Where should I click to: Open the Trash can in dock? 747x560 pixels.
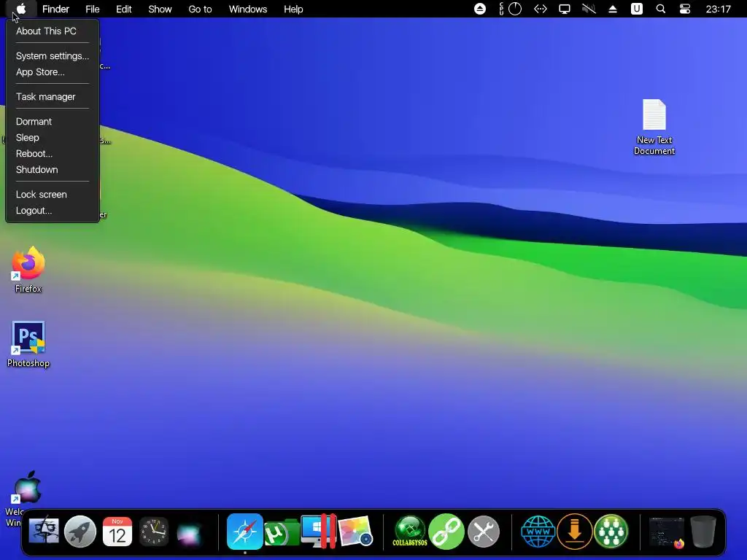pyautogui.click(x=703, y=531)
